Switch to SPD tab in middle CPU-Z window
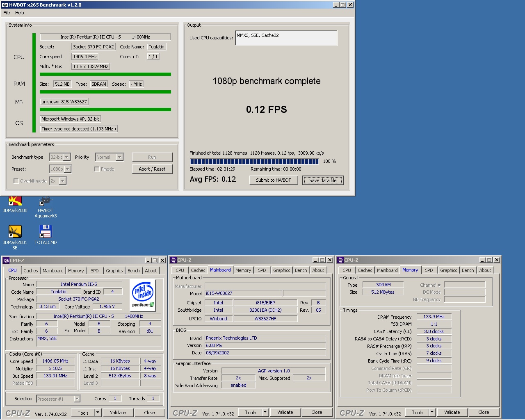This screenshot has width=525, height=420. 262,270
